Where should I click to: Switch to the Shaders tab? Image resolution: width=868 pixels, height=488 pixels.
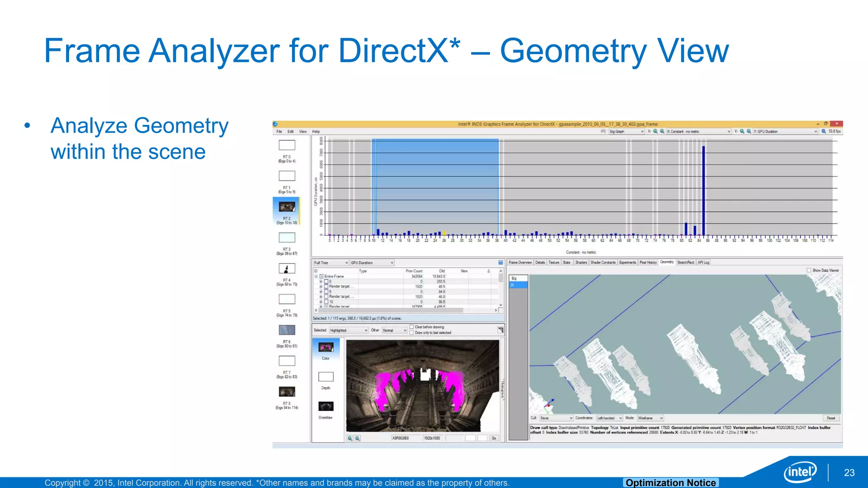[x=581, y=263]
